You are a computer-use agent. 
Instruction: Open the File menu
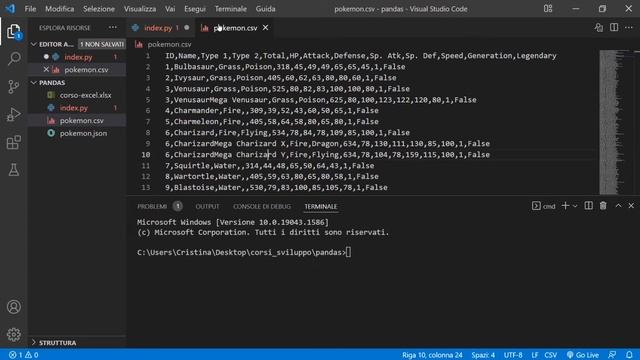pos(30,9)
